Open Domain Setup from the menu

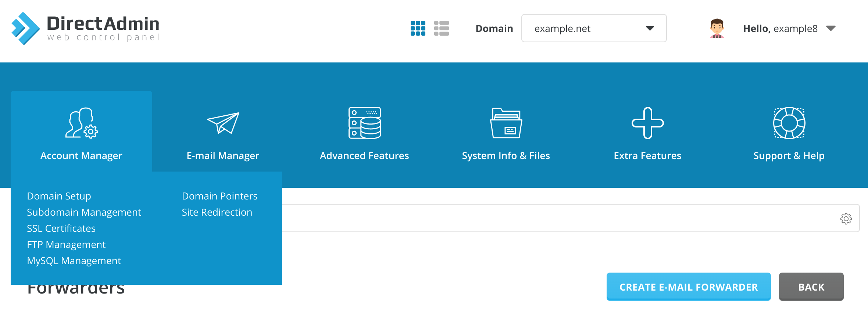(x=59, y=196)
